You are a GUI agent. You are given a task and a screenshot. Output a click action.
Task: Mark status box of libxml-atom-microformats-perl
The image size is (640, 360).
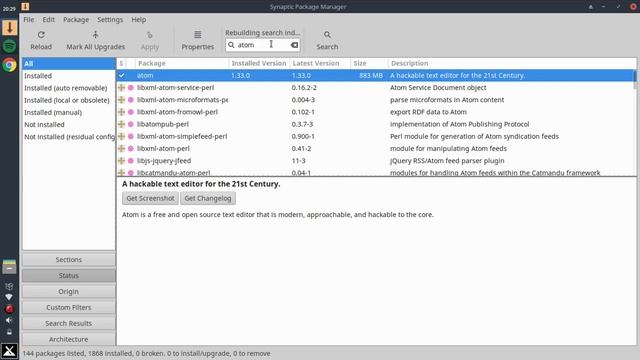click(121, 100)
